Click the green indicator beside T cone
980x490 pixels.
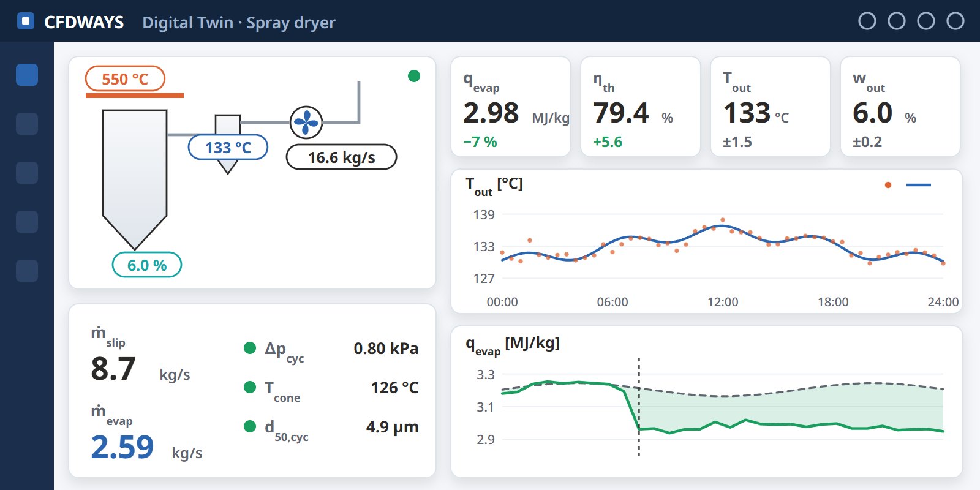(x=250, y=387)
